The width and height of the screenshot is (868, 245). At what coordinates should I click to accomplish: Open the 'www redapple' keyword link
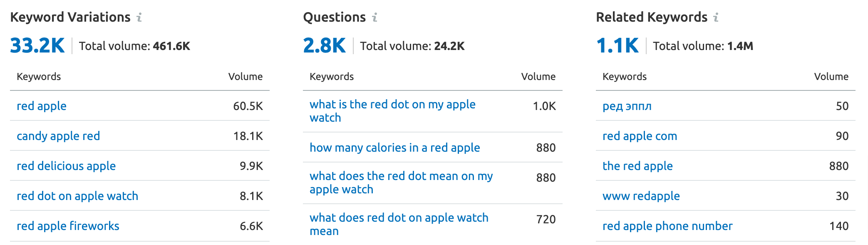(641, 196)
